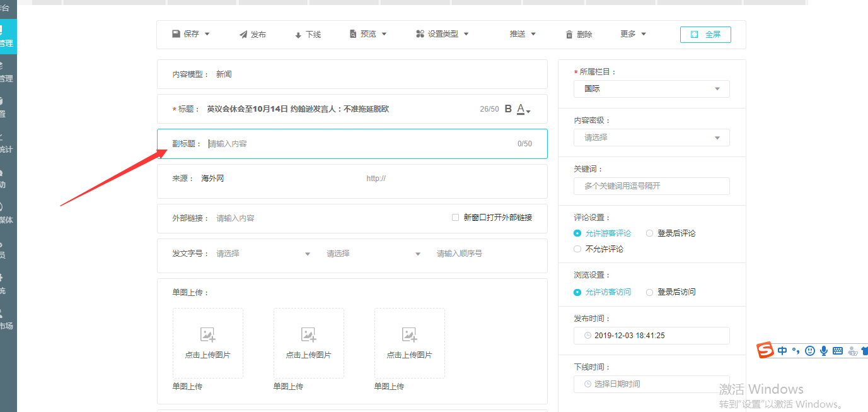Image resolution: width=868 pixels, height=412 pixels.
Task: Click the trash icon to delete content
Action: (x=569, y=35)
